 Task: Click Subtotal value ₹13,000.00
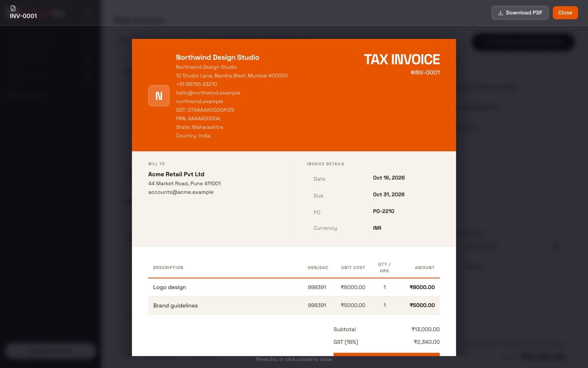pos(425,329)
